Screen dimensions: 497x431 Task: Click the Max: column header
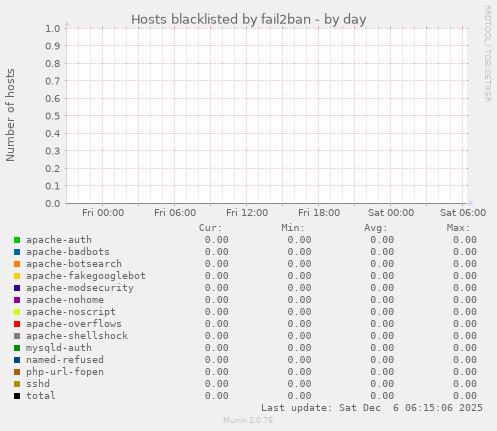pos(458,228)
